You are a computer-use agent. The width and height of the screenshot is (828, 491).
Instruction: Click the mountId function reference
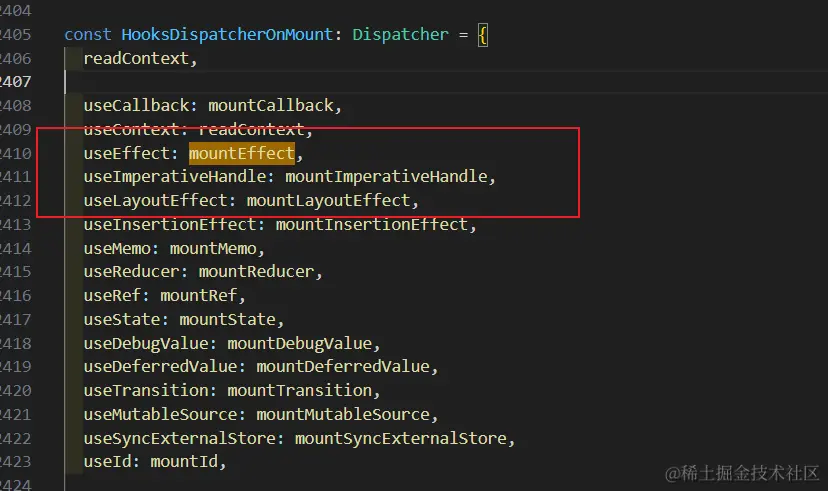184,462
